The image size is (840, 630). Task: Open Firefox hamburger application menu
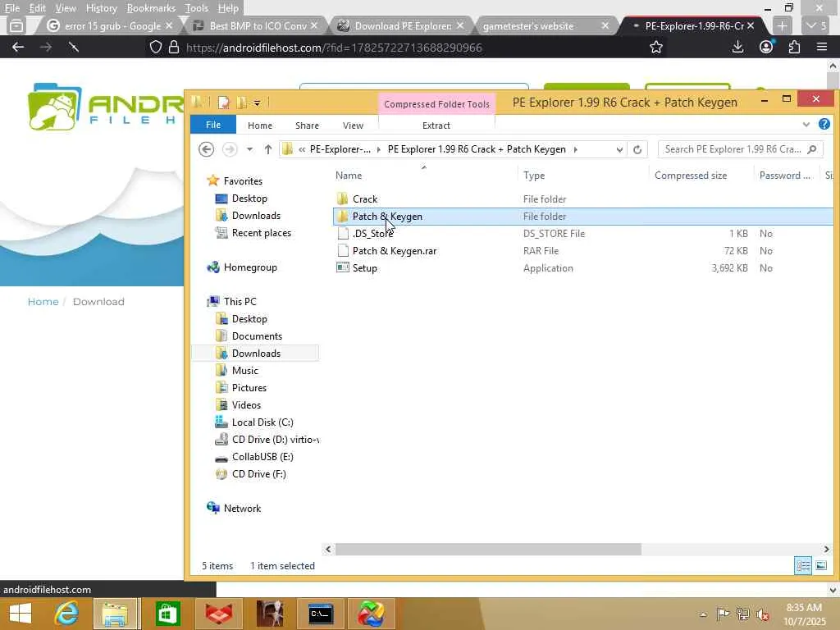[x=822, y=47]
